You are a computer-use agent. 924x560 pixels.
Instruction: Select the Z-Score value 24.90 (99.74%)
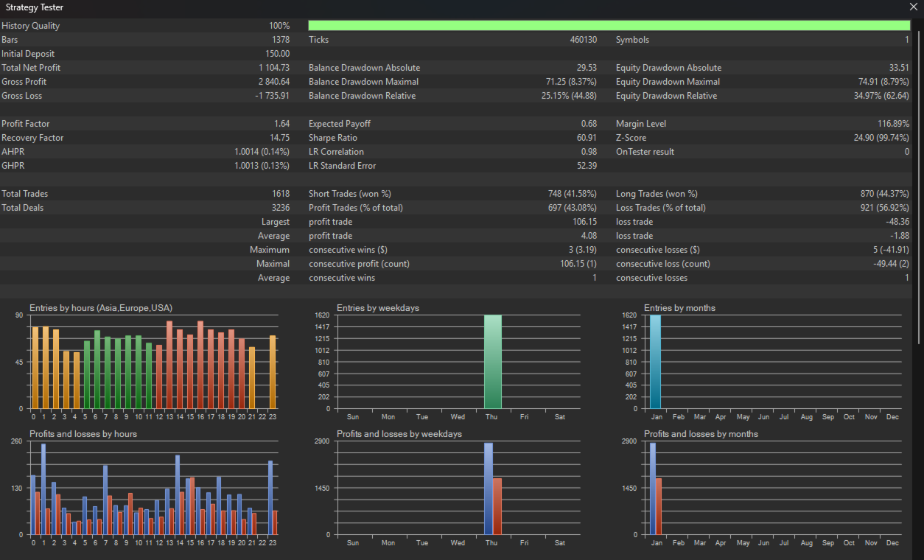click(x=877, y=138)
